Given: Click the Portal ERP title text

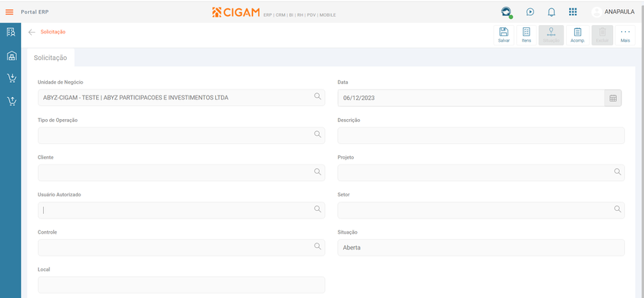Looking at the screenshot, I should coord(35,12).
